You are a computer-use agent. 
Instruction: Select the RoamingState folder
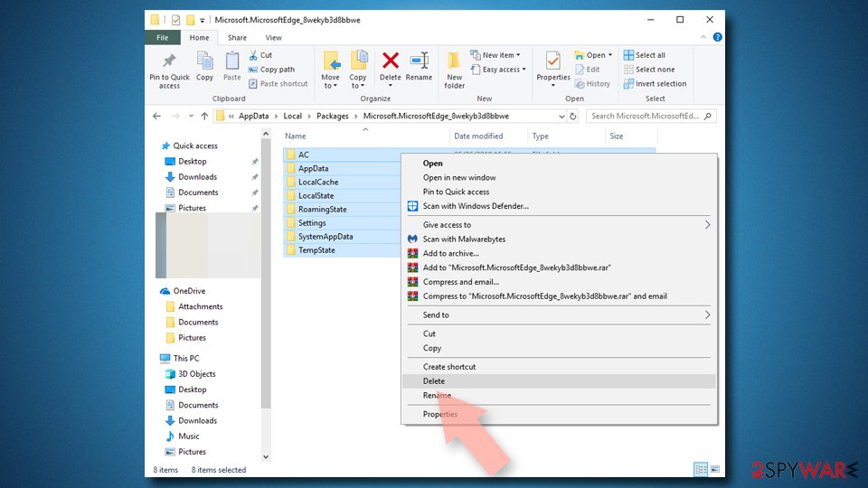pos(322,209)
